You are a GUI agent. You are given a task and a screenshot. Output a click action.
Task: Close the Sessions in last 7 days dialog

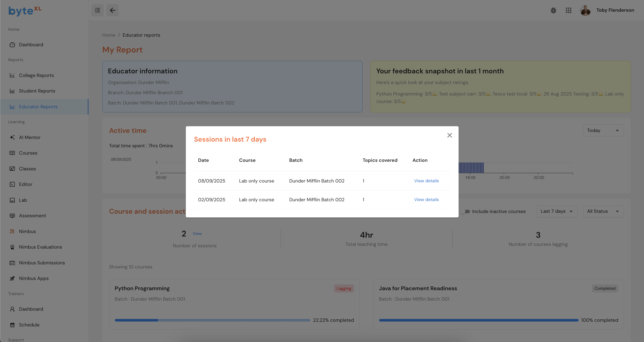click(x=449, y=135)
